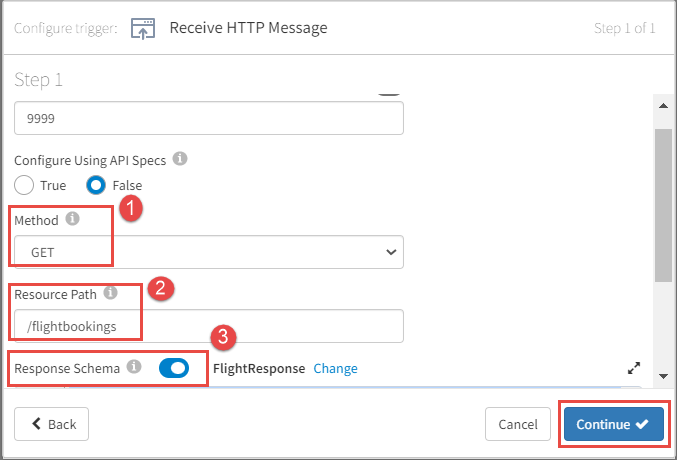677x460 pixels.
Task: Open the Method dropdown showing GET
Action: tap(208, 252)
